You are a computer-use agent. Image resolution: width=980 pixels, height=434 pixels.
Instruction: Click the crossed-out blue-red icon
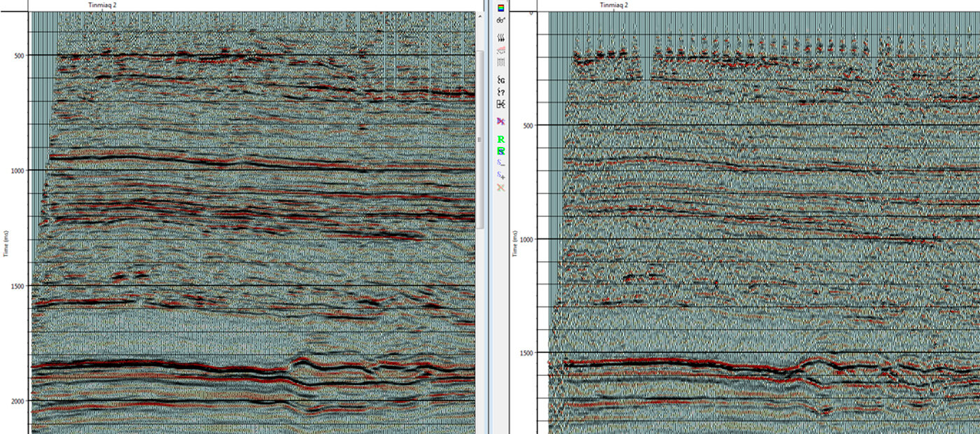pyautogui.click(x=501, y=121)
